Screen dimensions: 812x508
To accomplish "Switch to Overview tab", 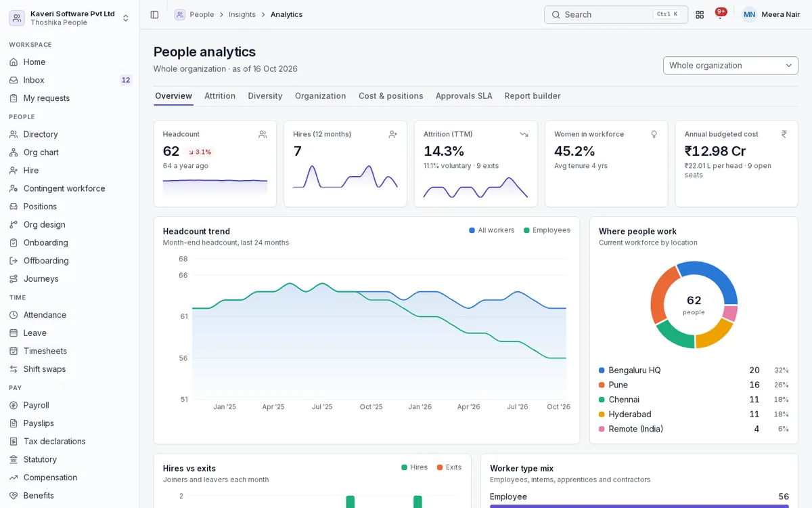I will click(x=173, y=96).
